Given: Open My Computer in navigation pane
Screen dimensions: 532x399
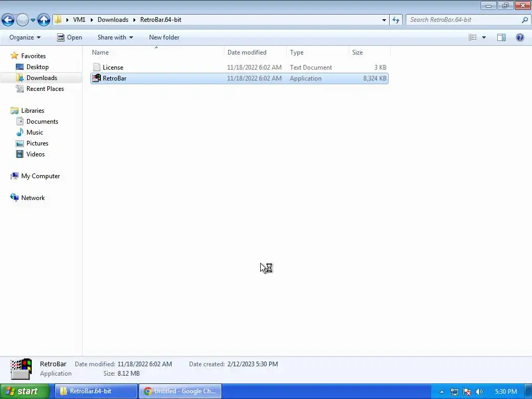Looking at the screenshot, I should (41, 176).
